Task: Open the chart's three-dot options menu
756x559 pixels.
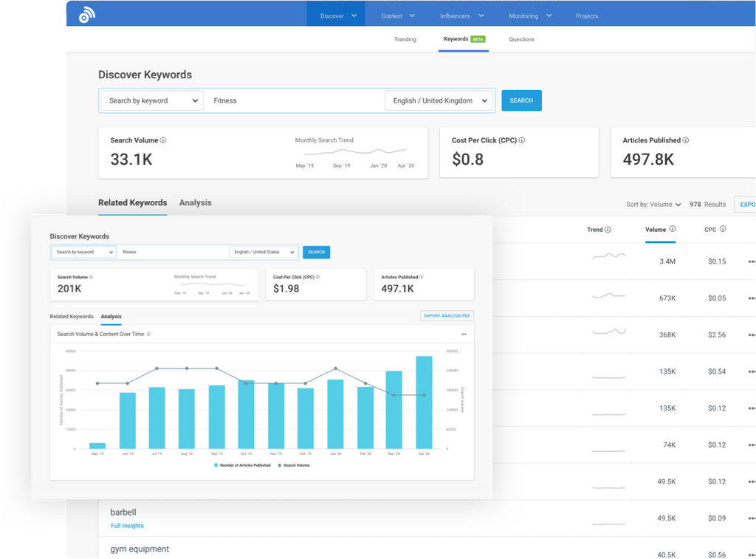Action: coord(464,334)
